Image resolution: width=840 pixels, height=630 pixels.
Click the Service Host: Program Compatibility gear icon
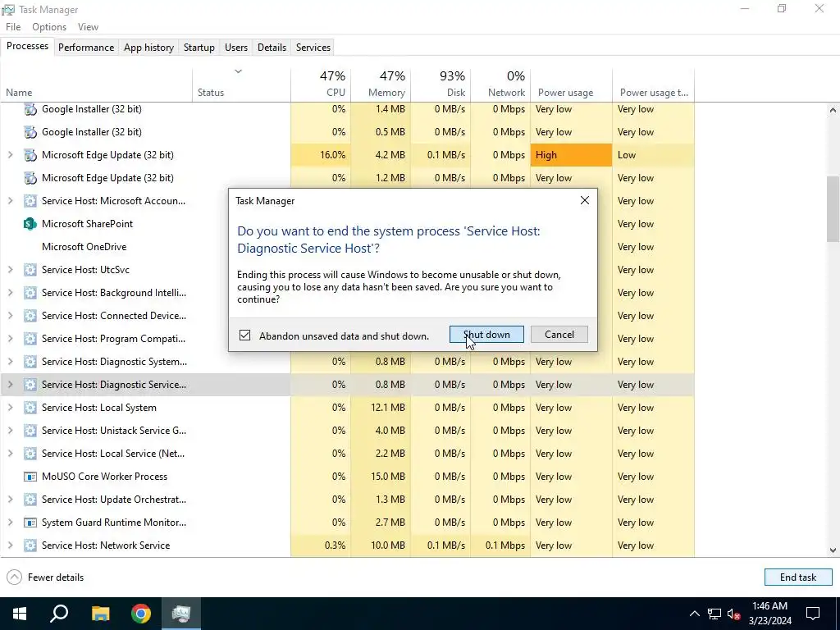[x=30, y=339]
